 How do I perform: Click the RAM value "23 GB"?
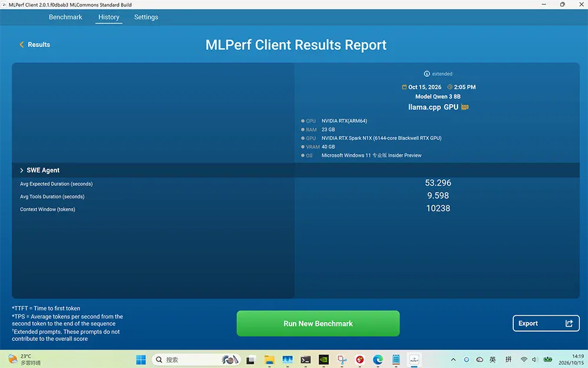click(x=328, y=130)
